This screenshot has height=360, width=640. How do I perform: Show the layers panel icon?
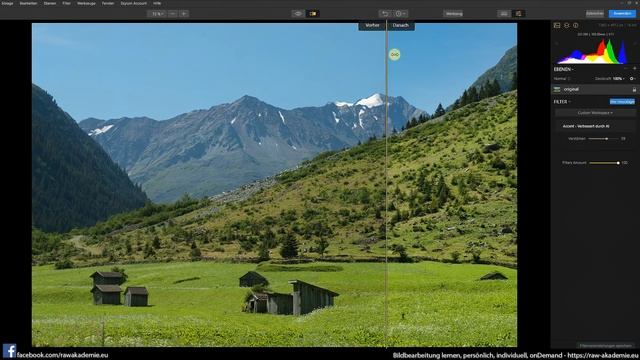[567, 25]
